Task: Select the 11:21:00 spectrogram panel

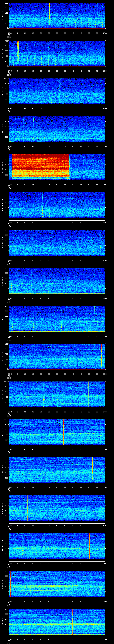Action: [57, 205]
